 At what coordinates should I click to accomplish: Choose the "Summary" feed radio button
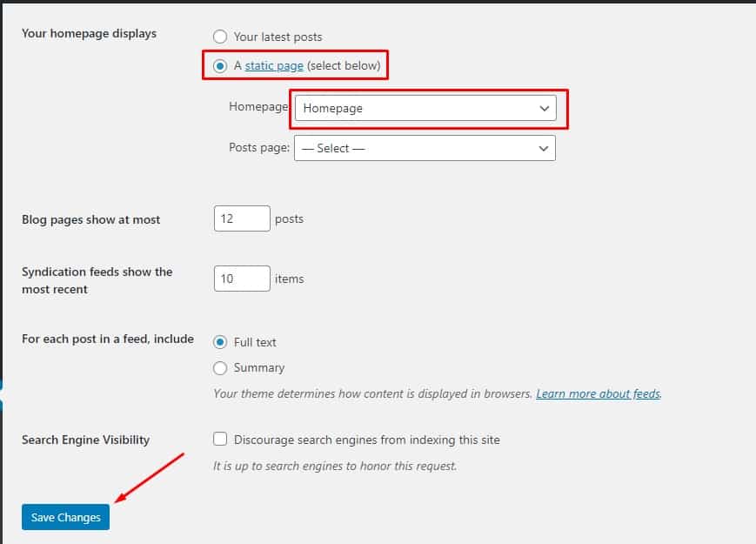[x=220, y=367]
